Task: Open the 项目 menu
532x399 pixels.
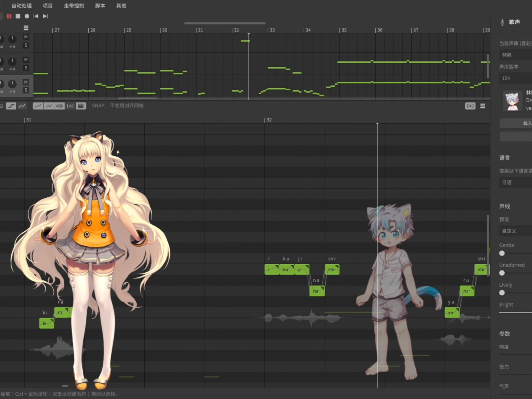Action: [48, 6]
